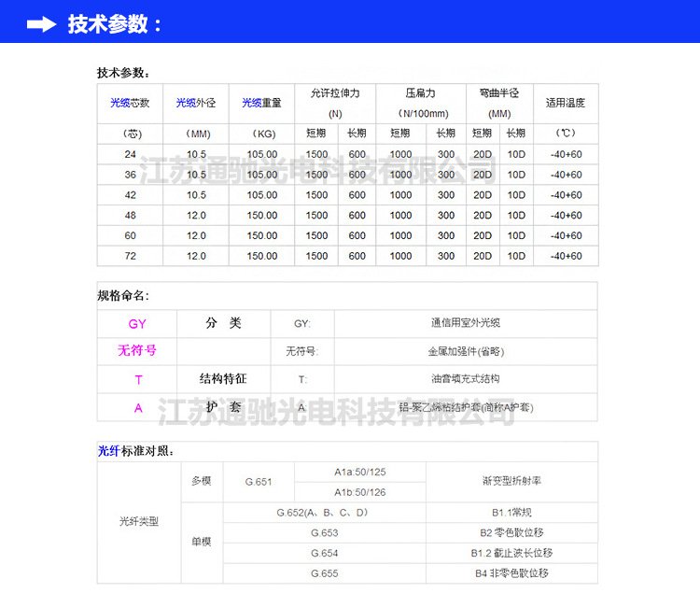Viewport: 700px width, 607px height.
Task: Click the 金属加强件(省略) description
Action: click(466, 351)
